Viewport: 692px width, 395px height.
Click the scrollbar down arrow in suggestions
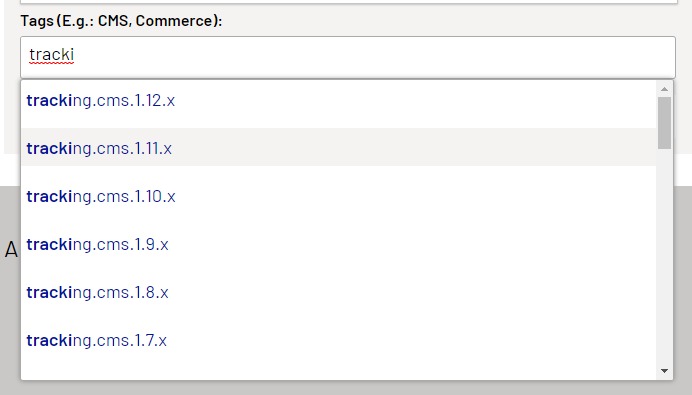pos(664,371)
